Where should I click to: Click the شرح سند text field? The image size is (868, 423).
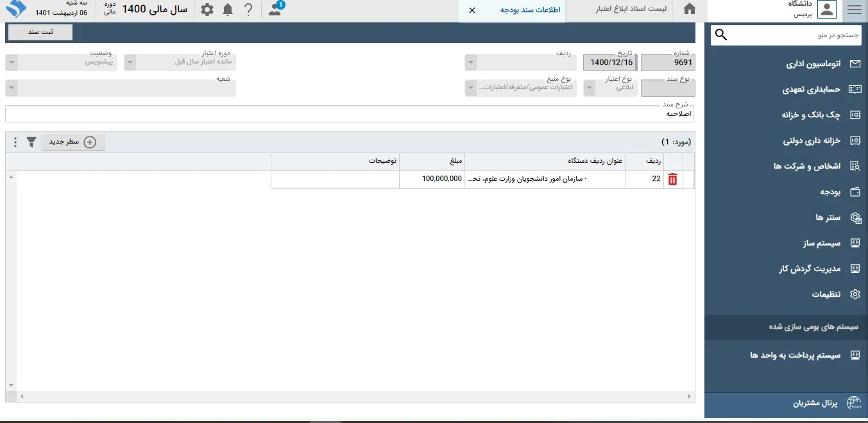coord(350,114)
